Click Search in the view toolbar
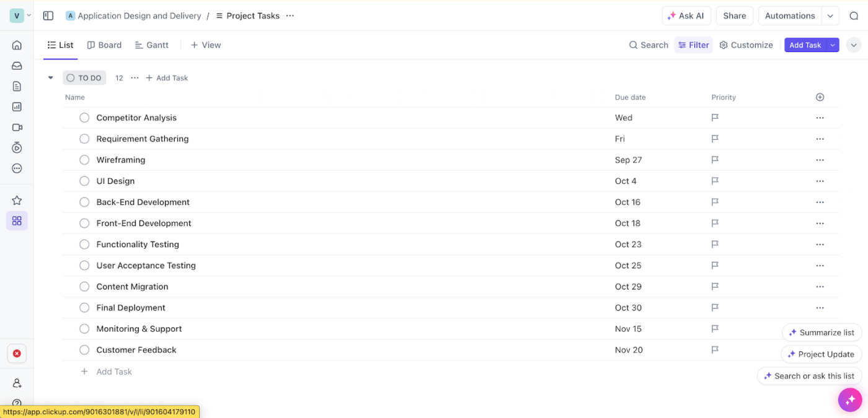This screenshot has width=868, height=418. [x=649, y=45]
